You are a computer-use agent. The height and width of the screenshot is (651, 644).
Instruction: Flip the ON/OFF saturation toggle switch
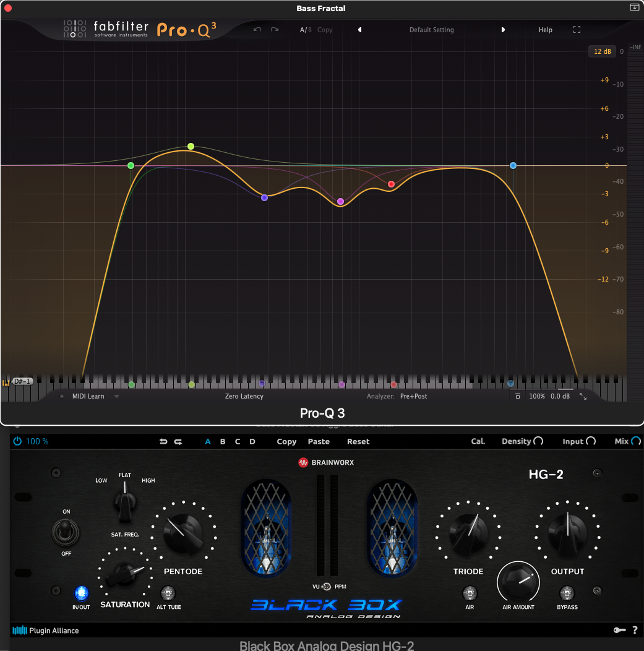[66, 532]
